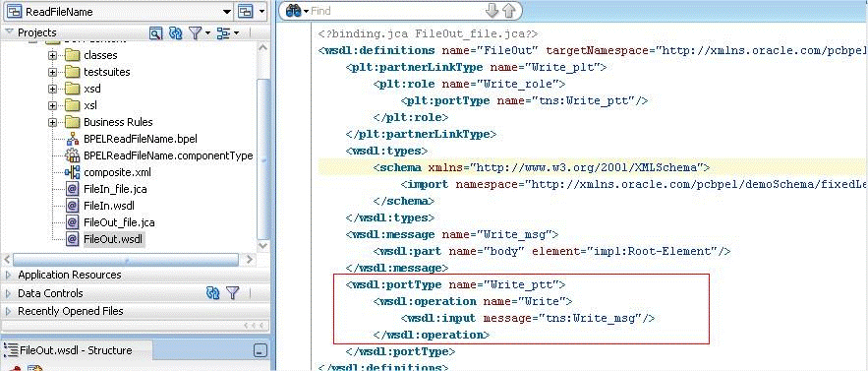Viewport: 868px width, 371px height.
Task: Click the highlighted schema xmlns line
Action: [542, 167]
